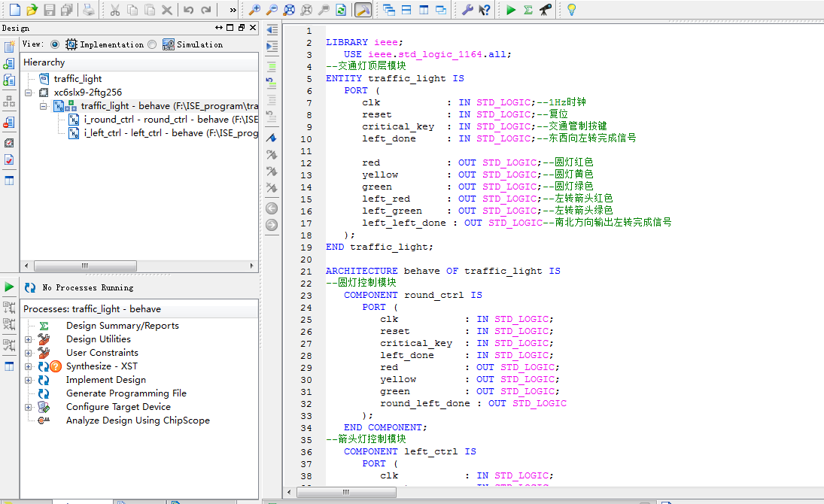The image size is (824, 504).
Task: Toggle the lightbulb tips icon
Action: tap(573, 10)
